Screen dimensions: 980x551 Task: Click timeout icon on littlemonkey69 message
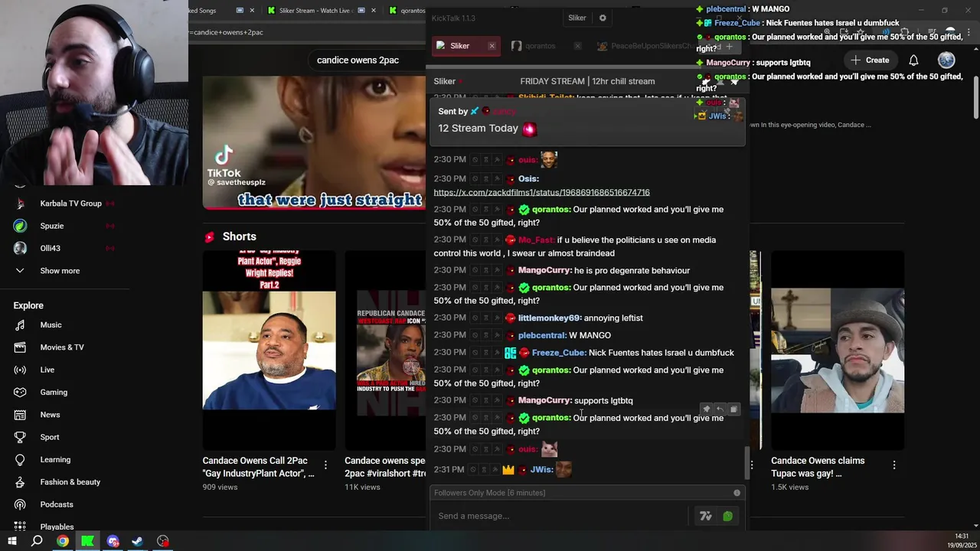485,318
